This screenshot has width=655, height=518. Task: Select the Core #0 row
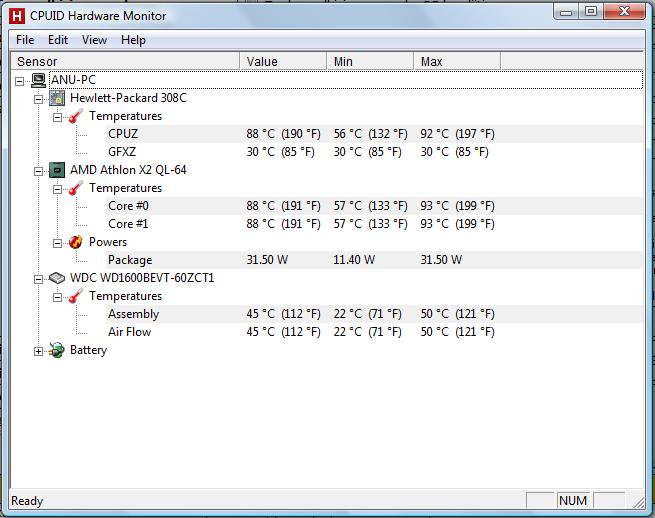click(x=374, y=206)
